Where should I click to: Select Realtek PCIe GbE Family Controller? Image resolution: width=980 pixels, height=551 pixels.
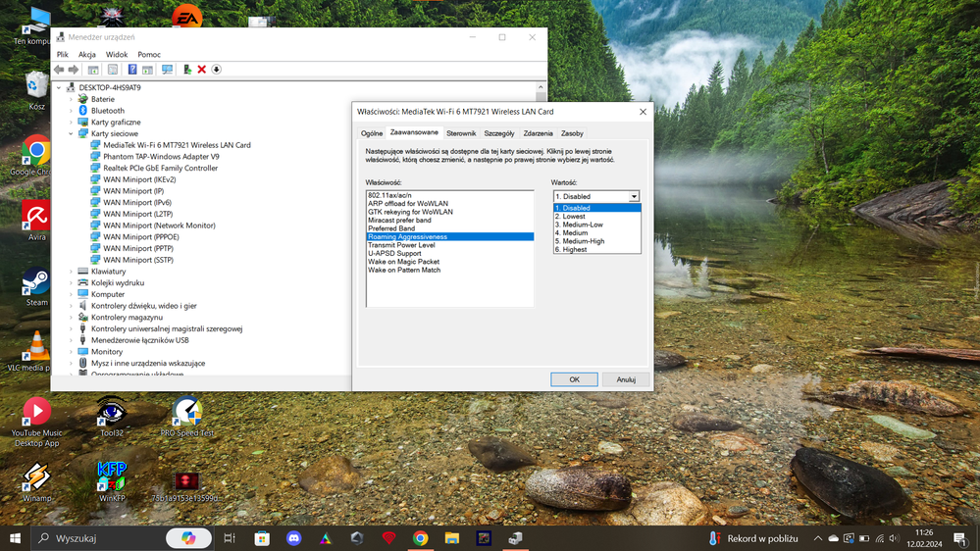coord(160,168)
